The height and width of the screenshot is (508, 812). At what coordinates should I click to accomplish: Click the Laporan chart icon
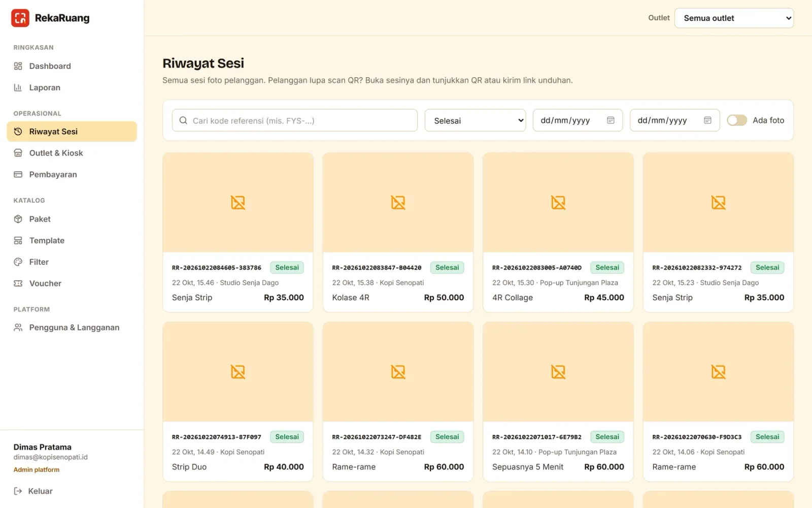click(18, 87)
